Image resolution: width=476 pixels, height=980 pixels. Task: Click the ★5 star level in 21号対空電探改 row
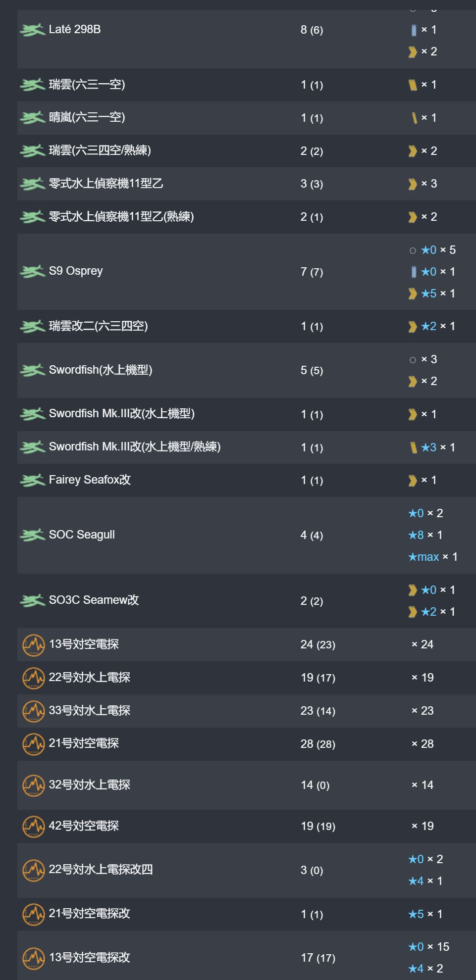coord(416,914)
